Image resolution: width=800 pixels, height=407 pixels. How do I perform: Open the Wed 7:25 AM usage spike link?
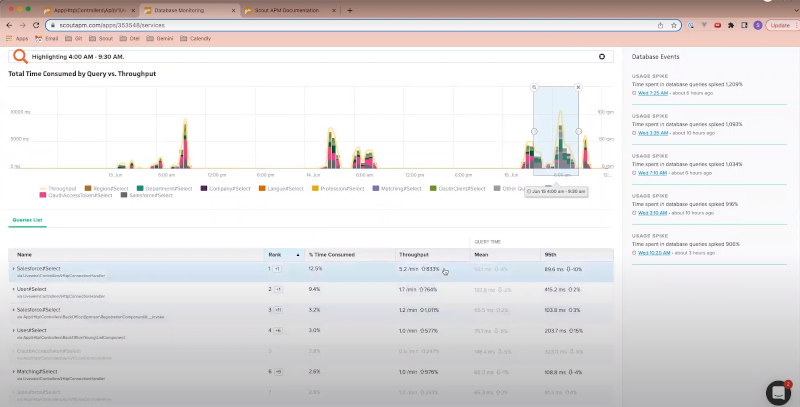pos(651,91)
